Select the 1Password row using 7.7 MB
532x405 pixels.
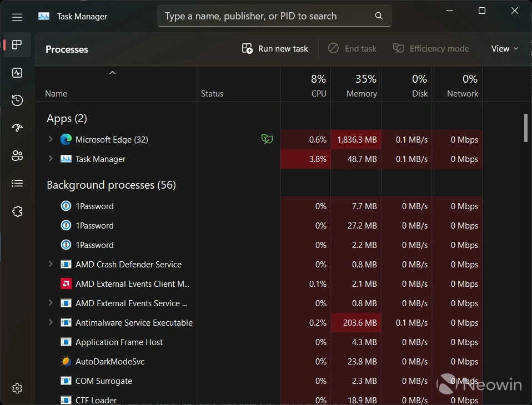tap(259, 206)
